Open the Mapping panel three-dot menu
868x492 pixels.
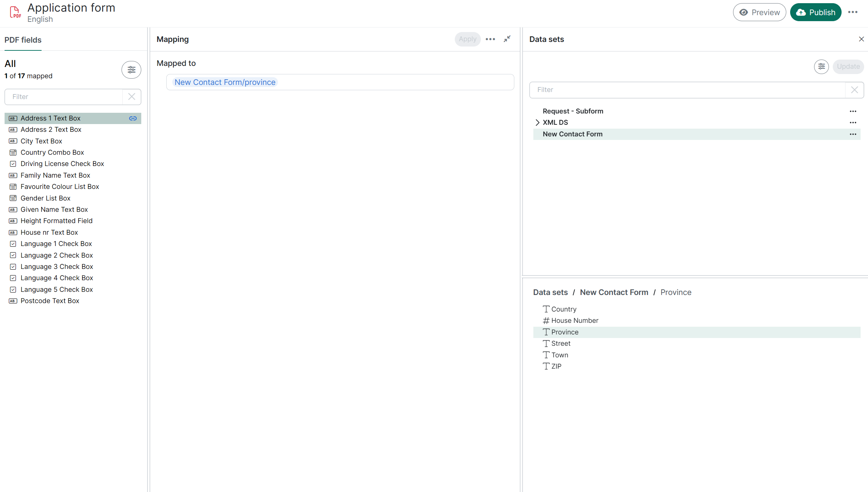[x=490, y=39]
